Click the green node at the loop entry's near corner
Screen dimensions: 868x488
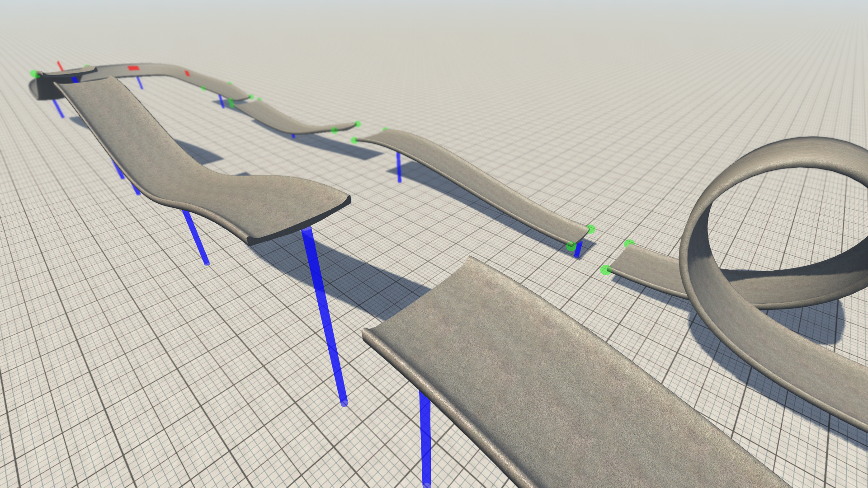click(x=606, y=270)
